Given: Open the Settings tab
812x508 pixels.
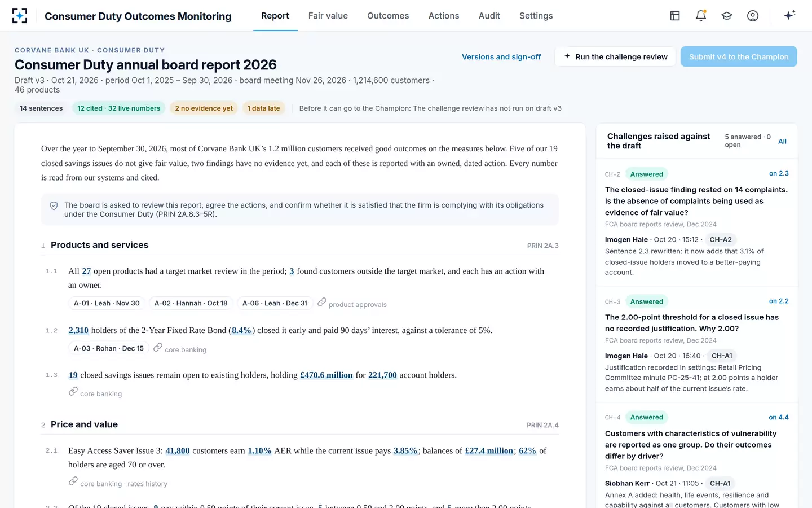Looking at the screenshot, I should 536,16.
